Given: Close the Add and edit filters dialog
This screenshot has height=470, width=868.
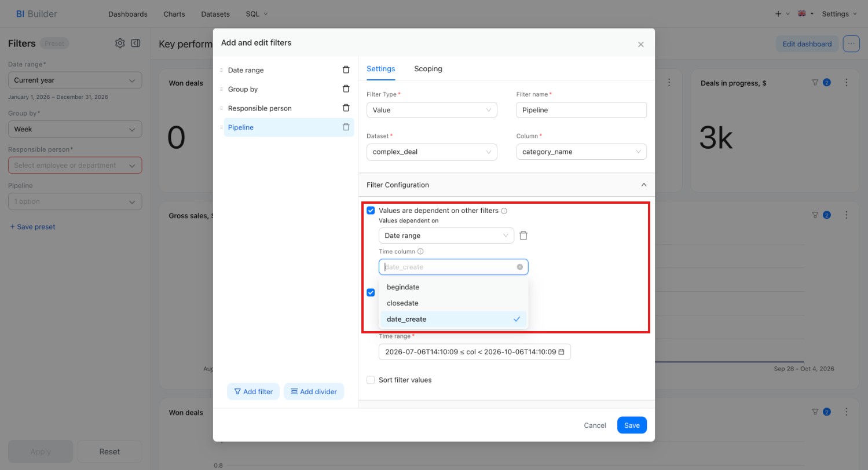Looking at the screenshot, I should coord(640,45).
